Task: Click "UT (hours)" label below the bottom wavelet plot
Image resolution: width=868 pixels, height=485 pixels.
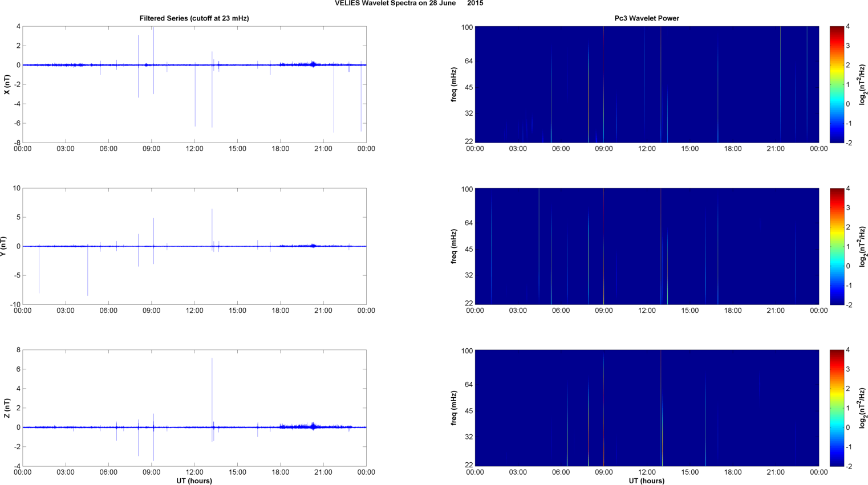Action: (647, 481)
